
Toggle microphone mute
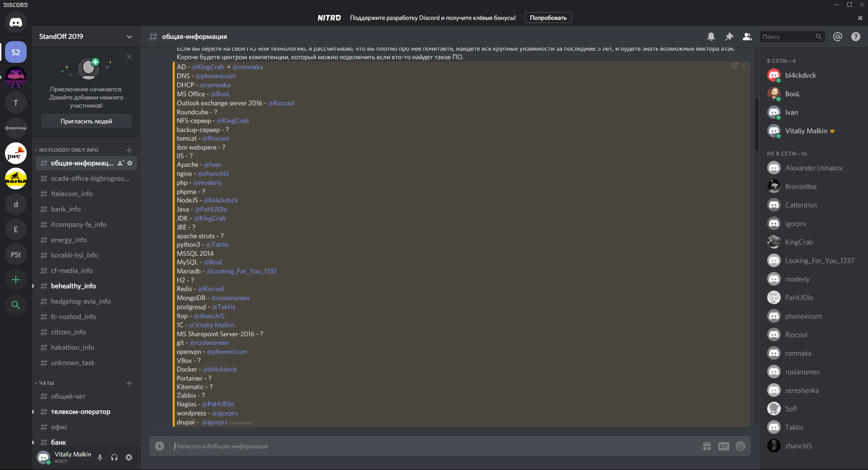tap(100, 457)
